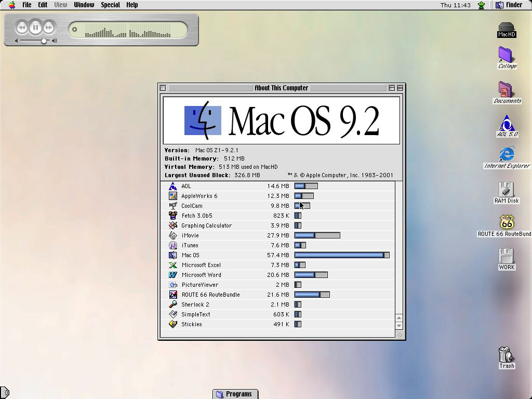Open the Internet Explorer desktop icon
The width and height of the screenshot is (532, 399).
coord(507,155)
